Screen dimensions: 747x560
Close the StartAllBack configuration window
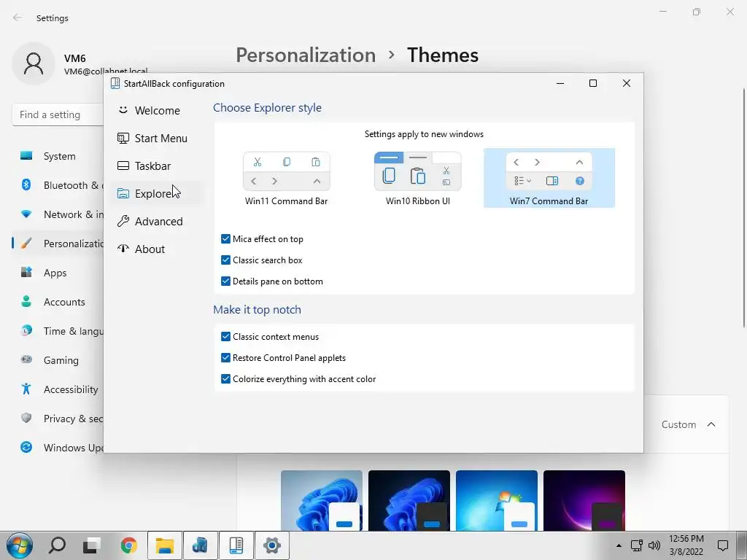click(x=627, y=83)
